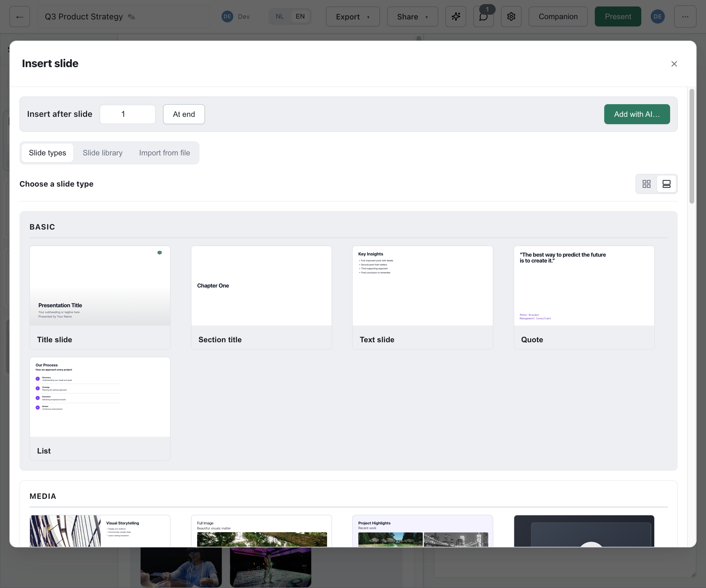Select the EN language toggle

pyautogui.click(x=300, y=16)
